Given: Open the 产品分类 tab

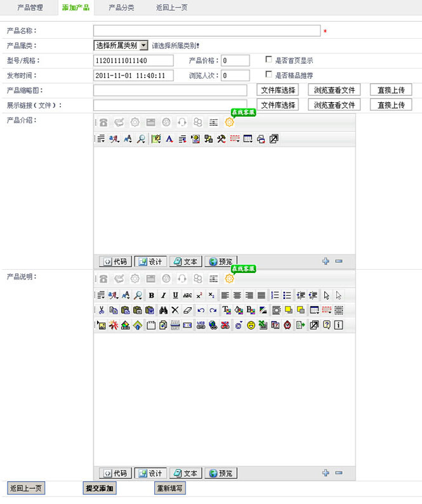Looking at the screenshot, I should pos(121,8).
